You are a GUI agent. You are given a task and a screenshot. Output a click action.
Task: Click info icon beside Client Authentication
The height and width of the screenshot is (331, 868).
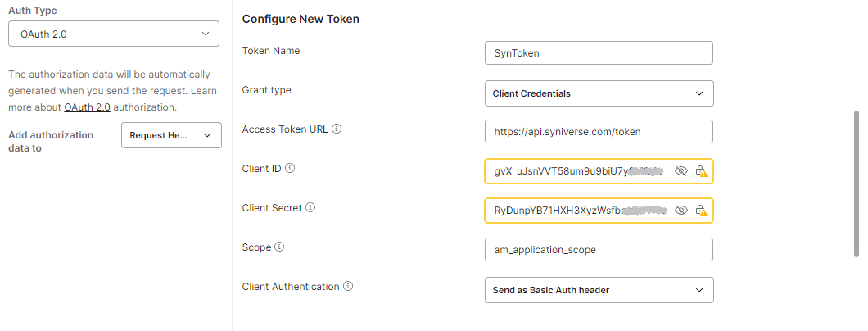click(x=348, y=287)
